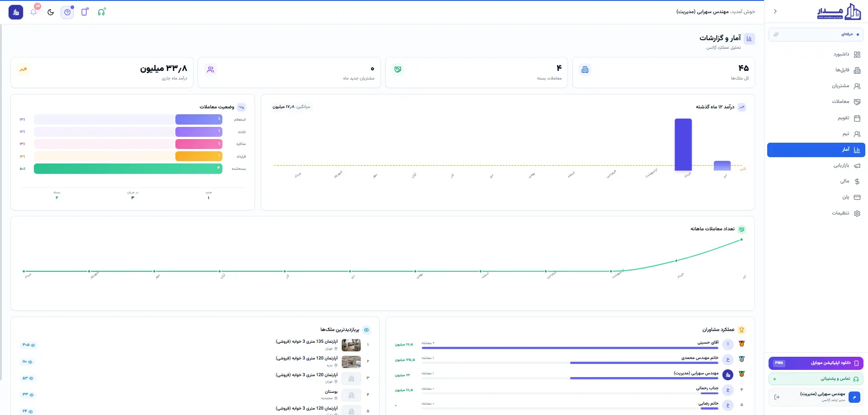Screen dimensions: 868x415
Task: Open مشتریان in the sidebar
Action: tap(816, 86)
